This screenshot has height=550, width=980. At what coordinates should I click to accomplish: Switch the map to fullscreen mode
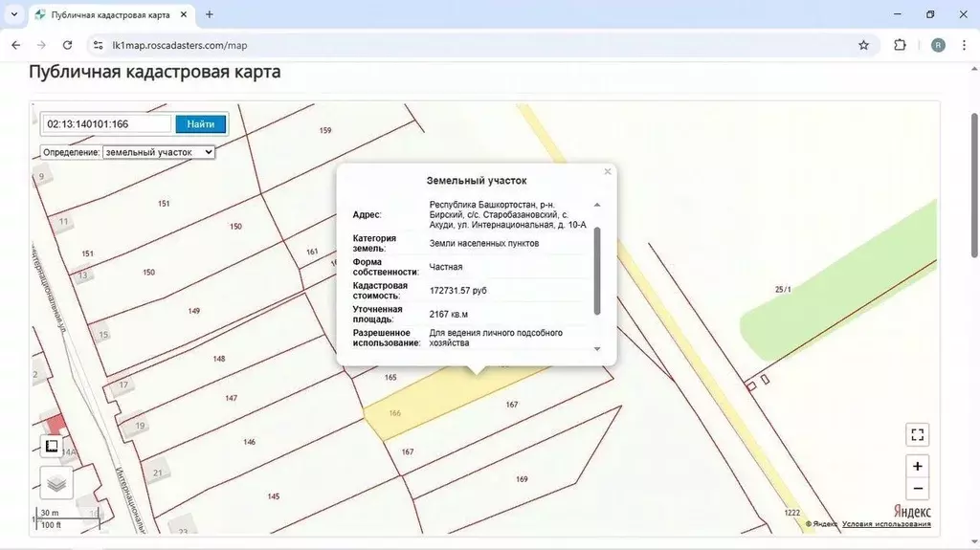click(917, 434)
